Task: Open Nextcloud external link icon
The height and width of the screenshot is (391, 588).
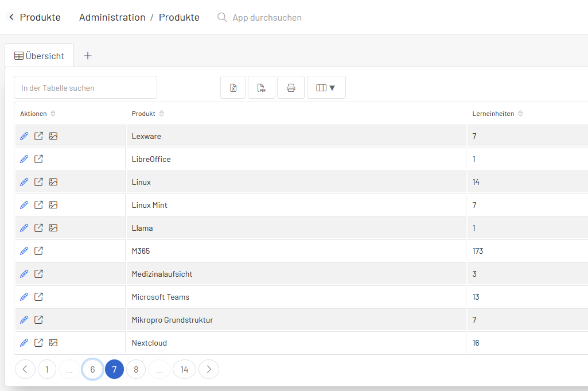Action: (38, 343)
